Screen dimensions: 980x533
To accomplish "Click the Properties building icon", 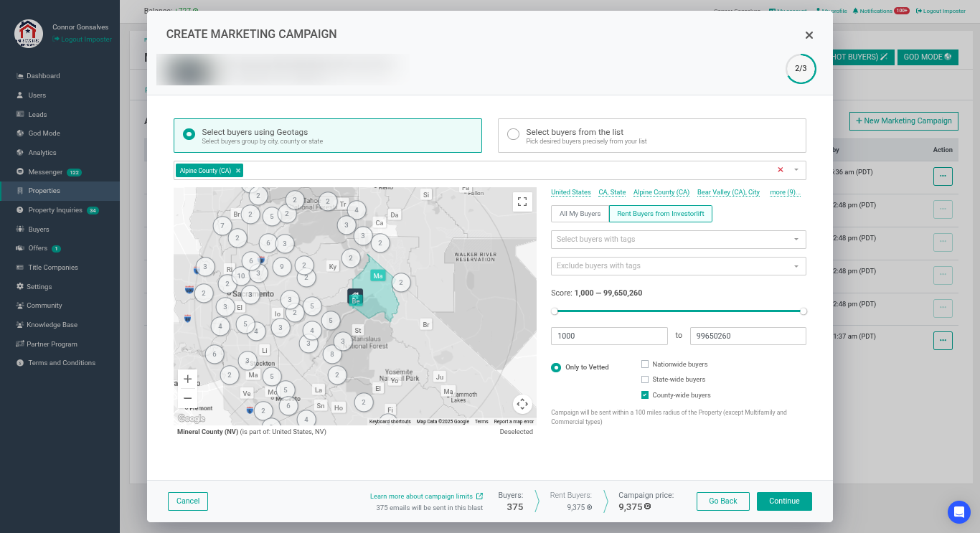I will click(20, 191).
